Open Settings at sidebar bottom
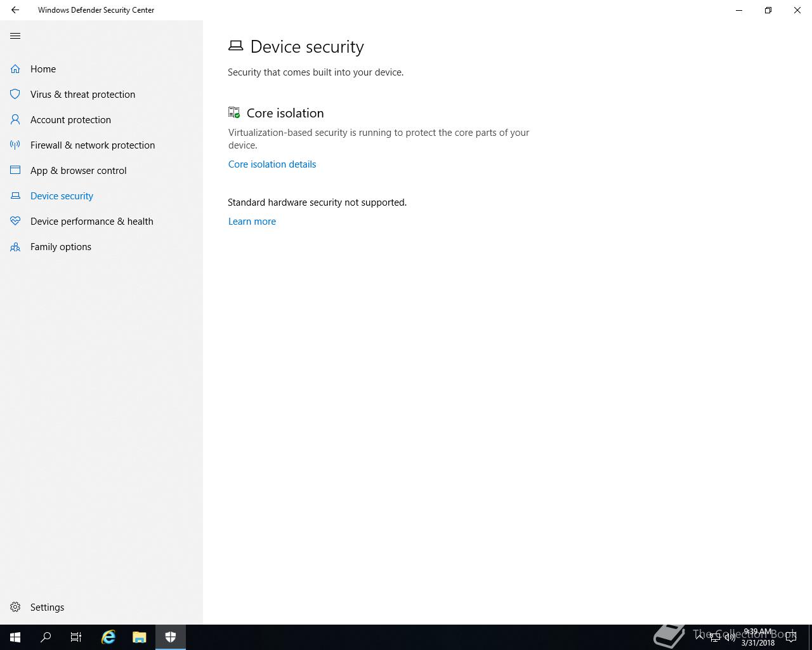Viewport: 812px width, 650px height. 47,607
